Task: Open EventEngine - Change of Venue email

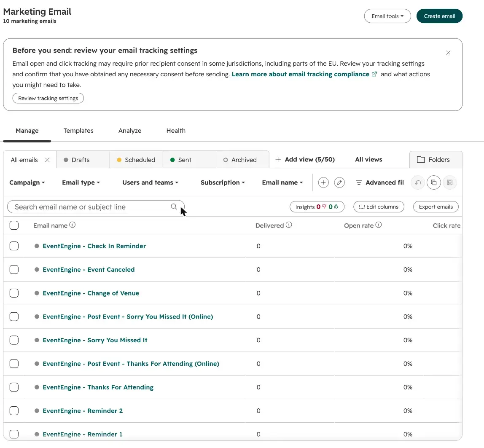Action: click(91, 293)
